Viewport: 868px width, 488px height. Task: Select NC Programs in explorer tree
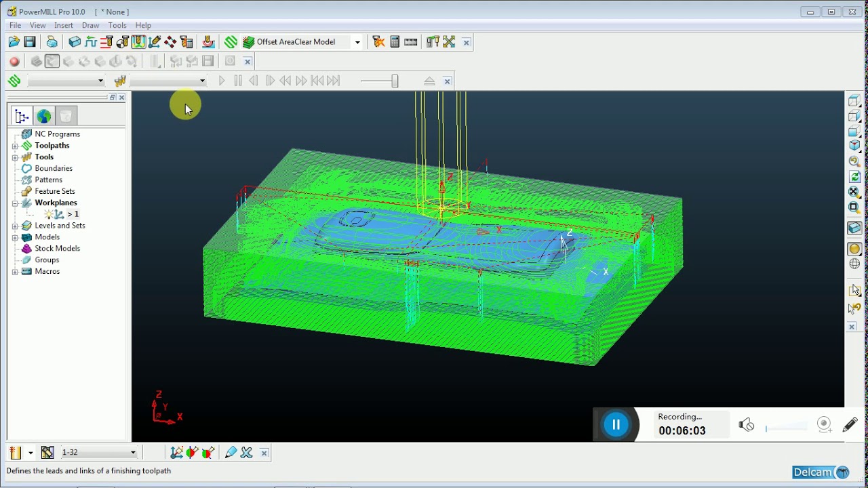click(58, 134)
